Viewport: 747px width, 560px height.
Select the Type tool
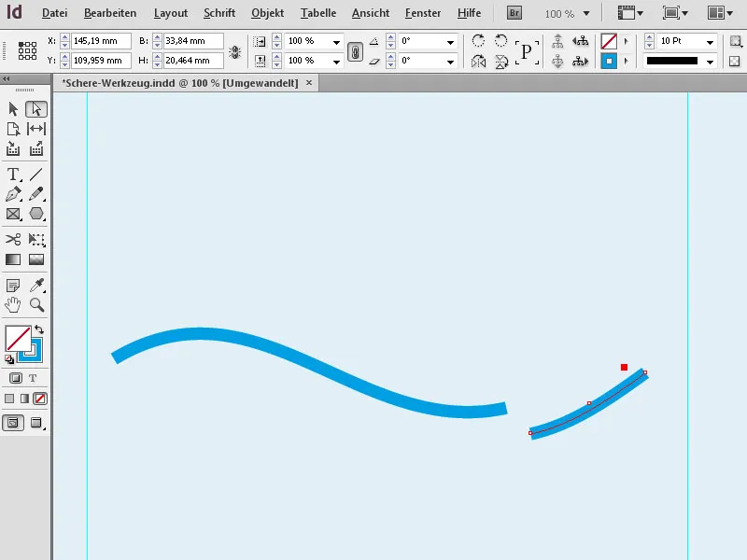click(x=13, y=175)
